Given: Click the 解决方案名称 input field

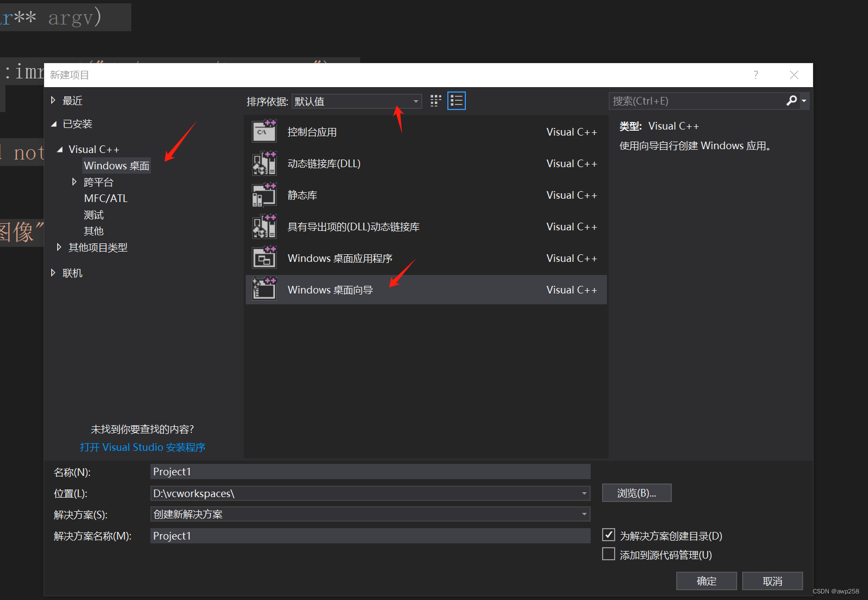Looking at the screenshot, I should pyautogui.click(x=370, y=536).
